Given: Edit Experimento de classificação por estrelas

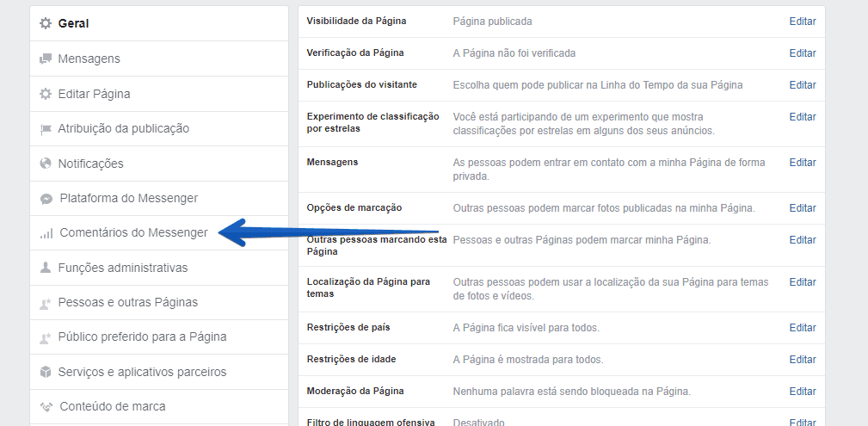Looking at the screenshot, I should (802, 117).
